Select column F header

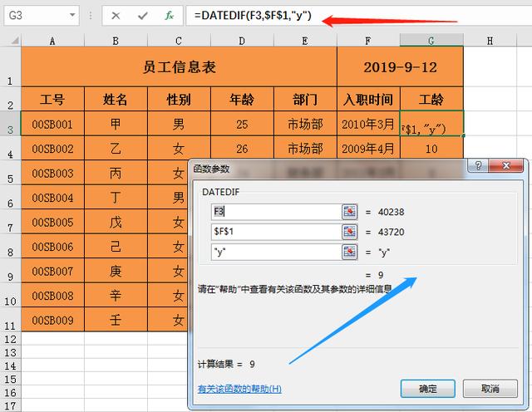coord(368,41)
